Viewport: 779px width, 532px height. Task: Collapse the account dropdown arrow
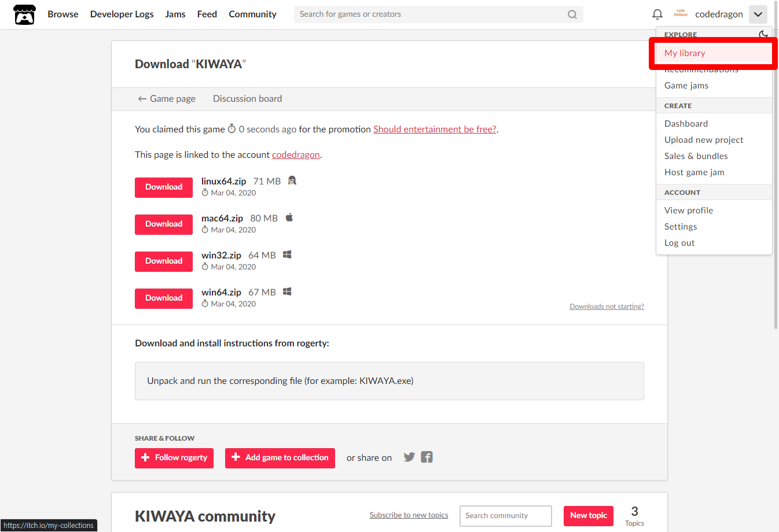pyautogui.click(x=758, y=14)
